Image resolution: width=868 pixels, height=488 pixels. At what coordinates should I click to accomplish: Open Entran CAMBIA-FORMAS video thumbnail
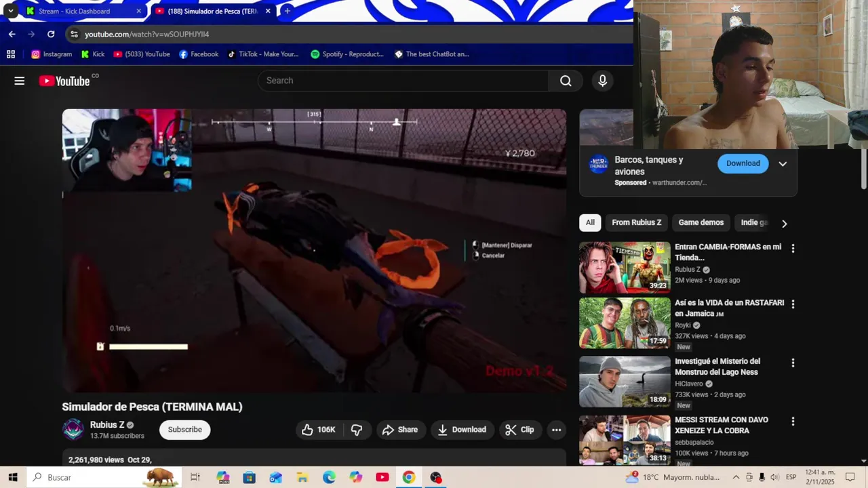point(625,267)
